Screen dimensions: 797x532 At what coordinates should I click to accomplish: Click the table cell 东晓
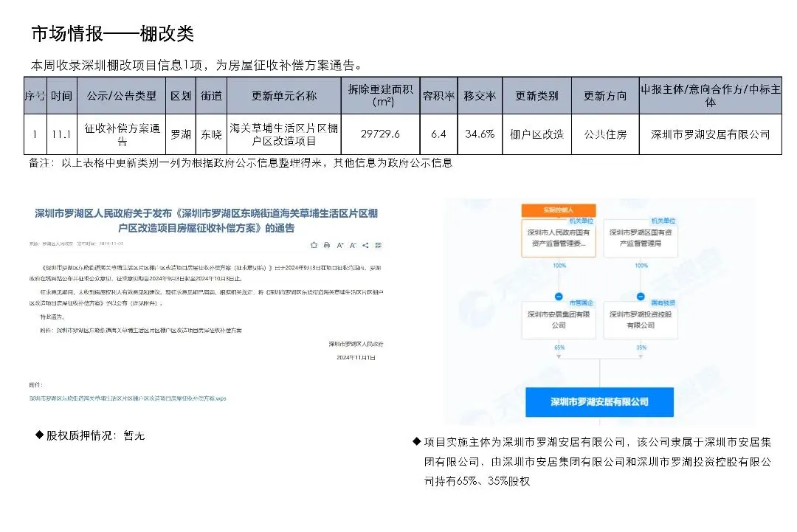click(211, 134)
